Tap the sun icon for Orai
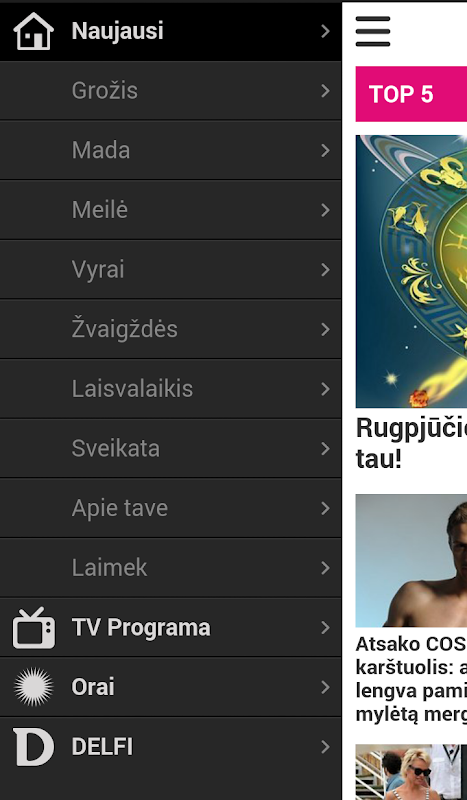Viewport: 467px width, 800px height. pos(34,687)
